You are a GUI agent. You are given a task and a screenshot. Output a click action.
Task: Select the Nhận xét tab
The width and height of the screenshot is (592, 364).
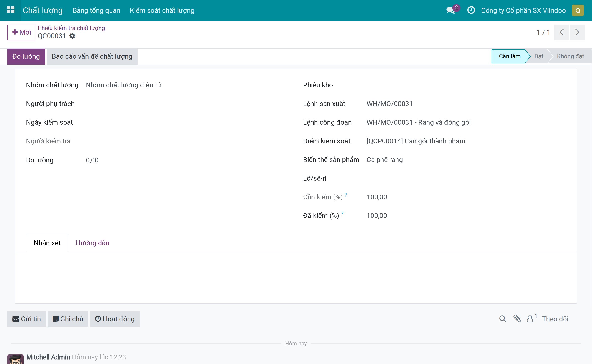(x=47, y=243)
